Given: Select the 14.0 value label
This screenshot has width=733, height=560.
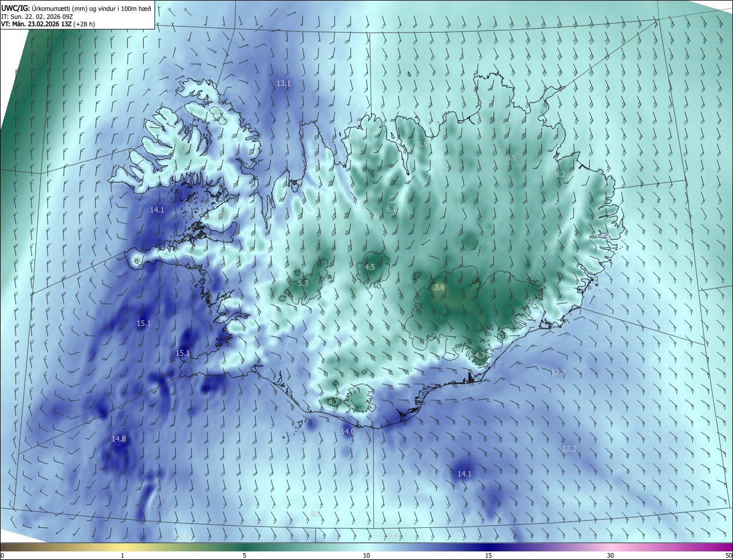Looking at the screenshot, I should coord(348,431).
